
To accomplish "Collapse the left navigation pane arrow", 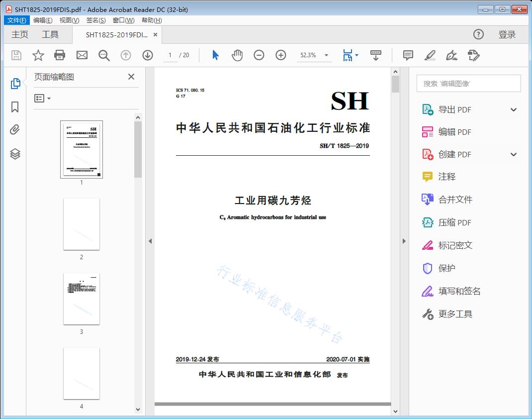I will [150, 241].
